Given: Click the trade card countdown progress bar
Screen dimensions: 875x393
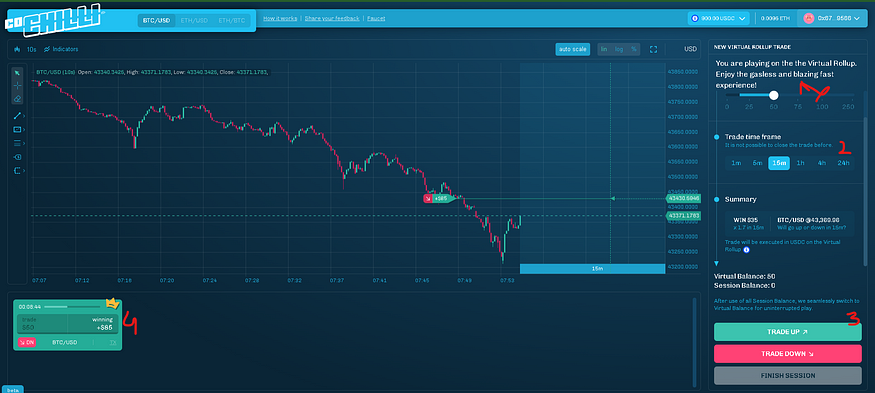Looking at the screenshot, I should pos(73,306).
